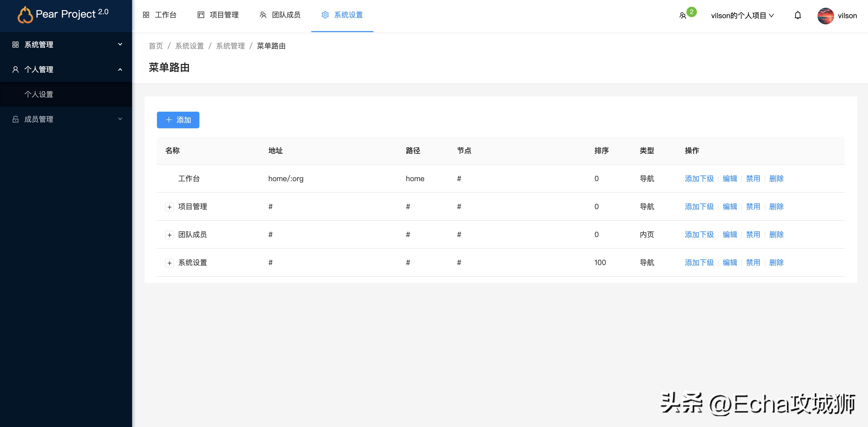Select 个人设置 in the sidebar

[39, 94]
